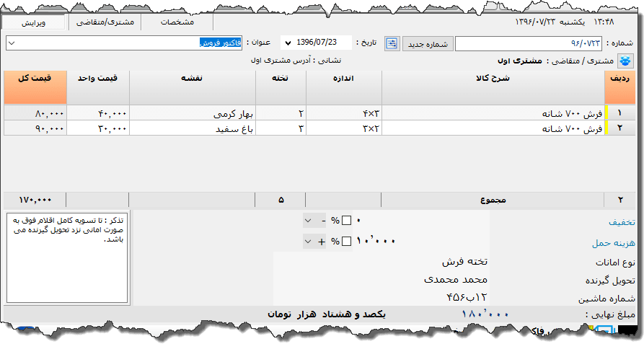This screenshot has height=344, width=644.
Task: Click the مشتری اول customer name
Action: click(519, 61)
